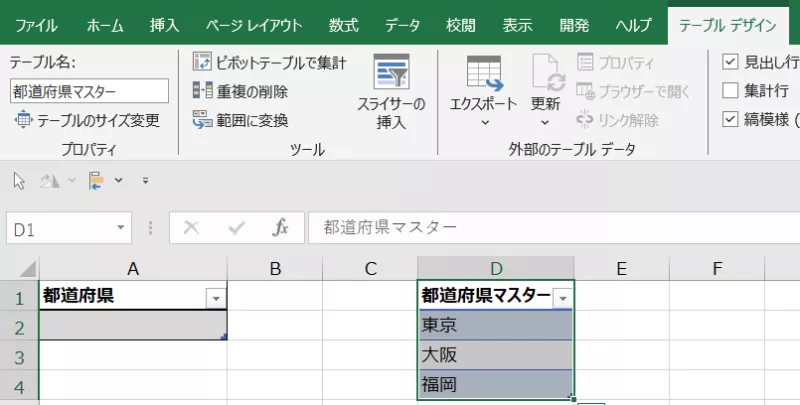Image resolution: width=800 pixels, height=405 pixels.
Task: Enable the 集計行 checkbox
Action: (x=730, y=91)
